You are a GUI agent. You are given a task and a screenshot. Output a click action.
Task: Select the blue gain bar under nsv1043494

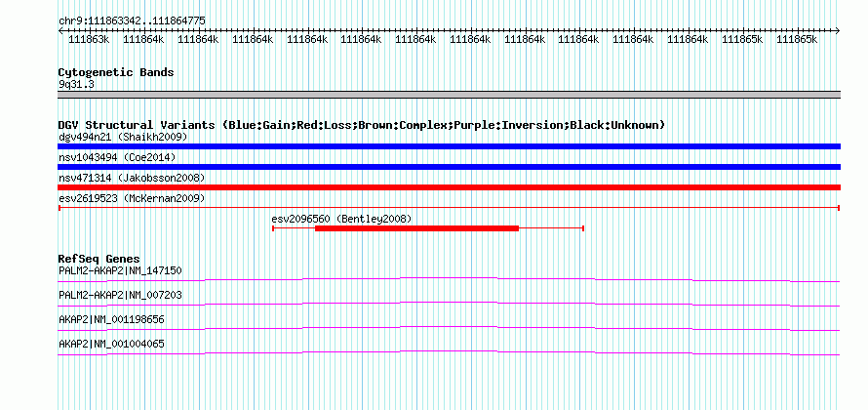[x=449, y=167]
